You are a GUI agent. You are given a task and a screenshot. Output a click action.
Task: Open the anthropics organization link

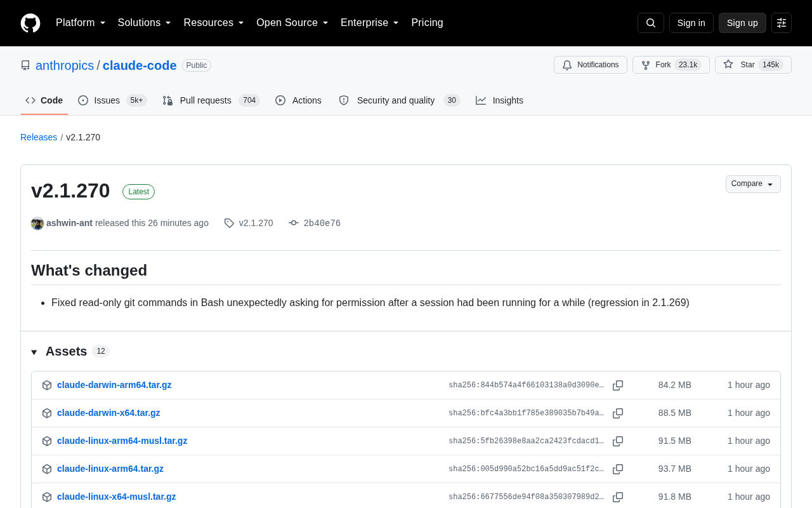tap(65, 65)
